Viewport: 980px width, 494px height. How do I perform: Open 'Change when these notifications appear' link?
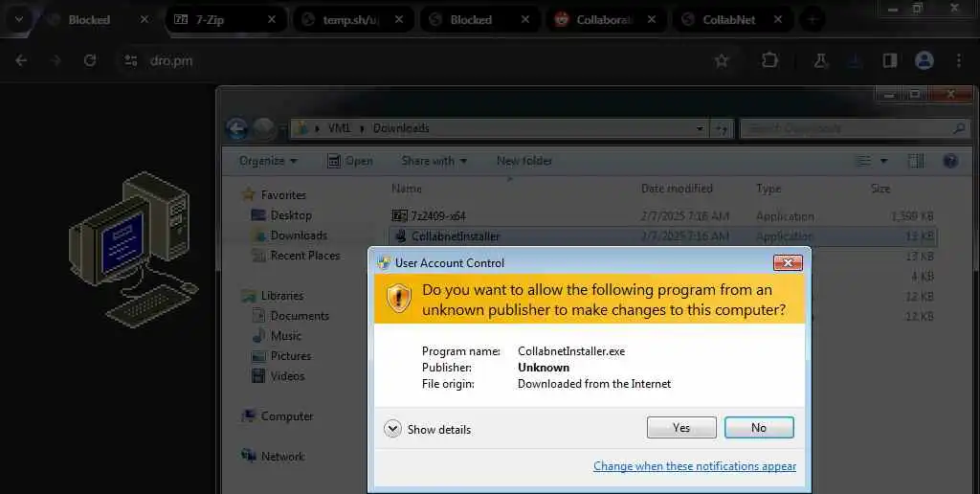point(695,466)
